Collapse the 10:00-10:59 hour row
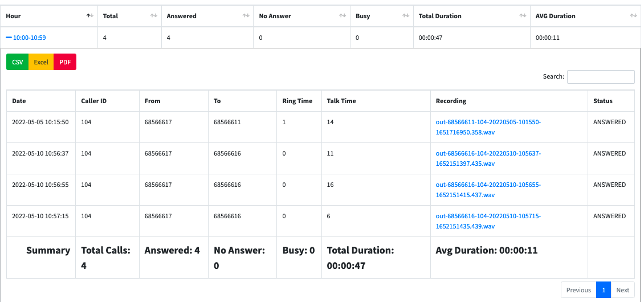This screenshot has height=302, width=644. (x=26, y=38)
